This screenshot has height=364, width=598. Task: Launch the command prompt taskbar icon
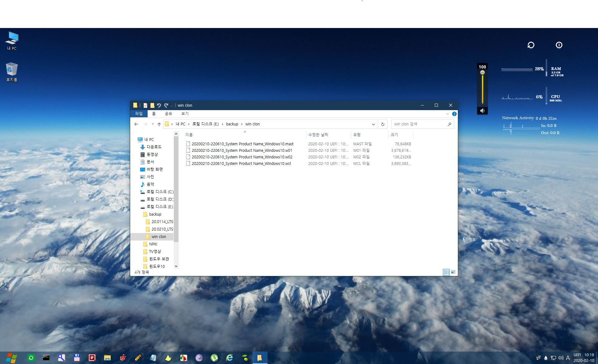tap(46, 358)
